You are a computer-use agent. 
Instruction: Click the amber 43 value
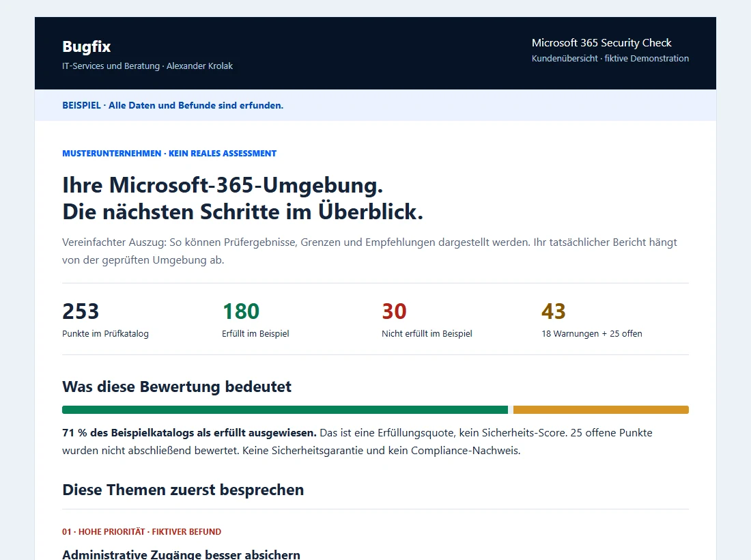pos(554,311)
